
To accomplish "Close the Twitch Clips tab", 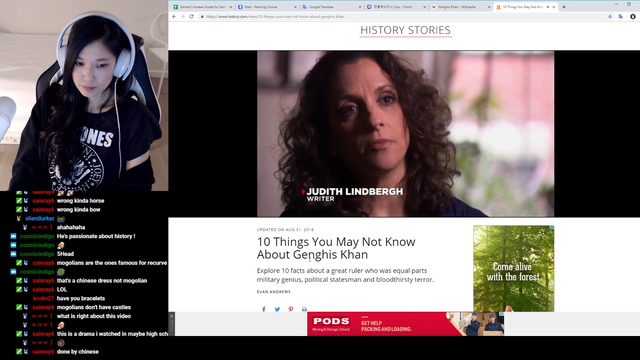I will point(424,7).
